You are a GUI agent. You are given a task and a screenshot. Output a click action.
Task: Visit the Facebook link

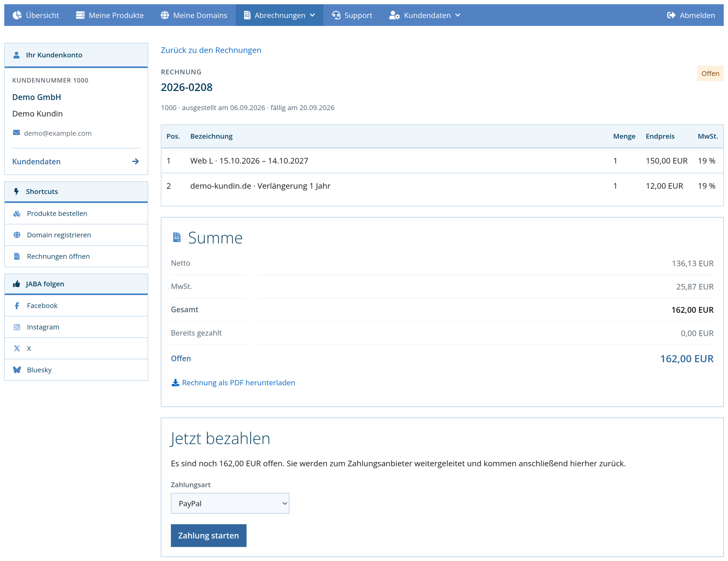(76, 305)
